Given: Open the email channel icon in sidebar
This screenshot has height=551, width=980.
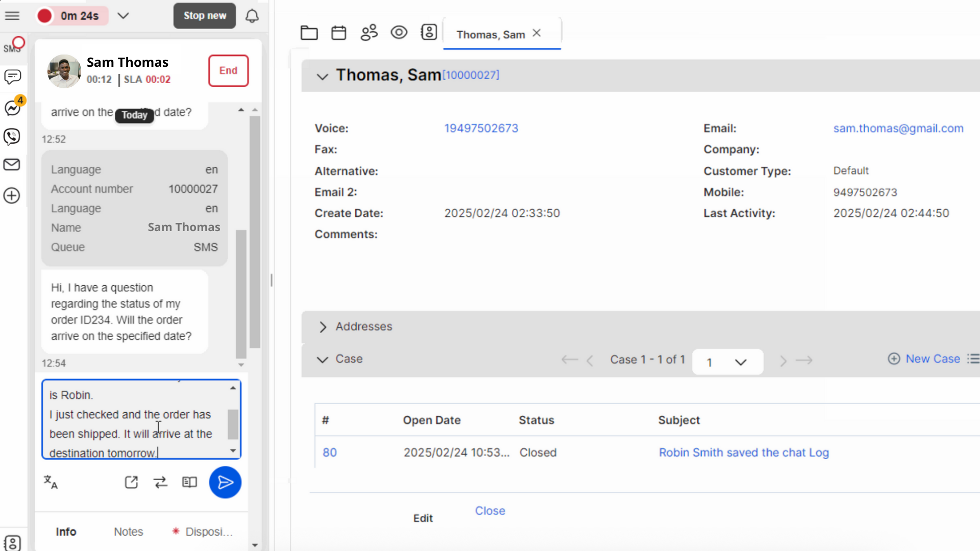Looking at the screenshot, I should (12, 164).
